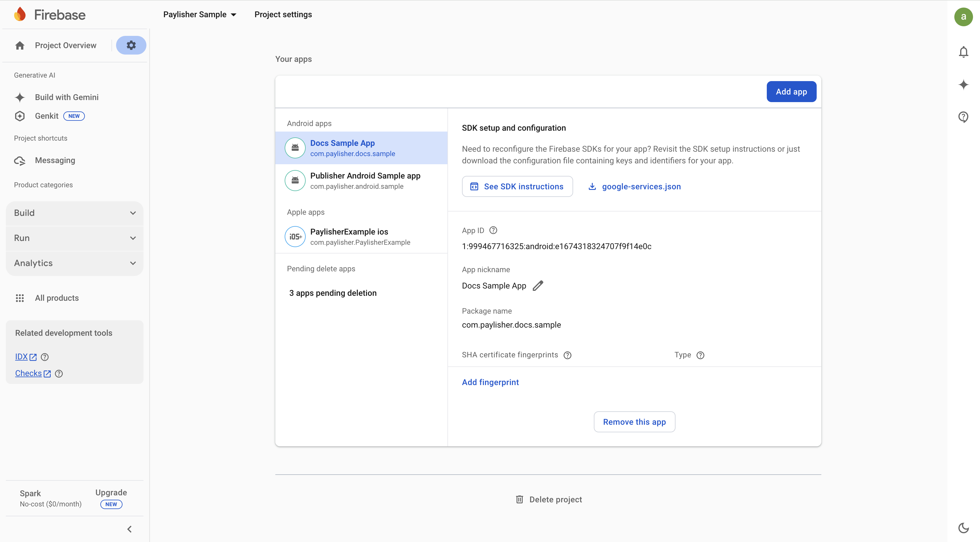Click Android icon for Docs Sample App

click(295, 148)
